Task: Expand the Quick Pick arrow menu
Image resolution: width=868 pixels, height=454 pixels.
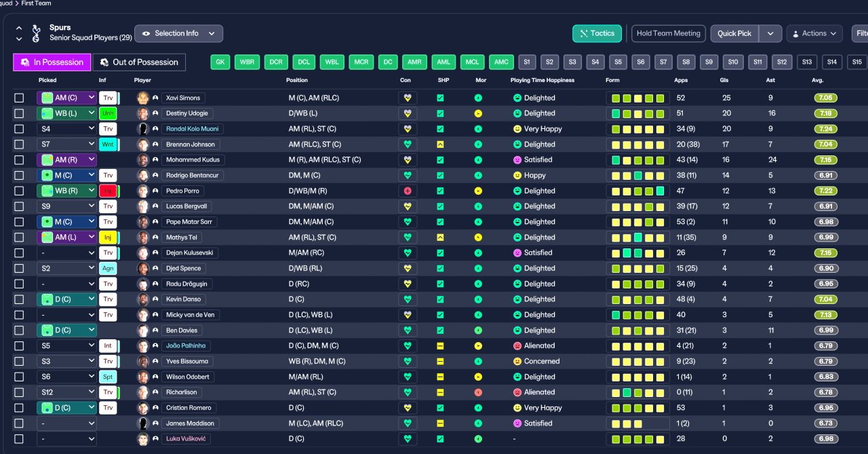Action: click(770, 33)
